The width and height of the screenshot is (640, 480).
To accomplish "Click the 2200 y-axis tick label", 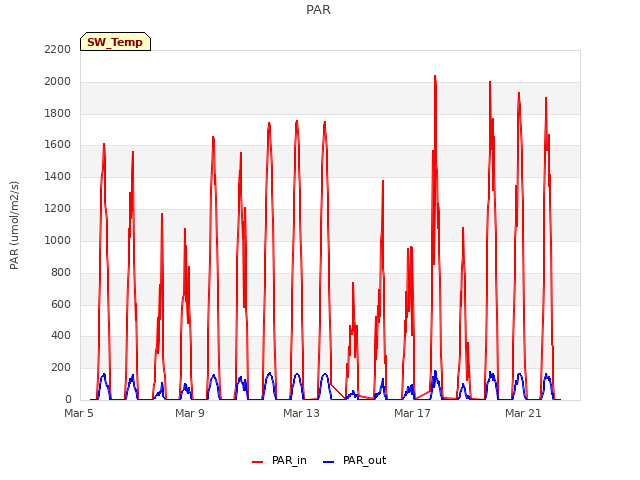I will click(x=58, y=49).
